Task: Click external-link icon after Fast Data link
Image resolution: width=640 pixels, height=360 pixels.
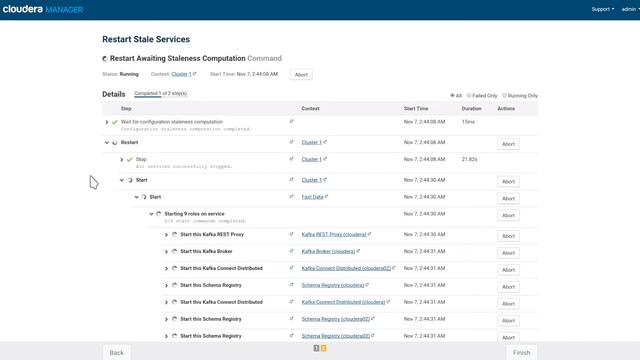Action: [x=327, y=196]
